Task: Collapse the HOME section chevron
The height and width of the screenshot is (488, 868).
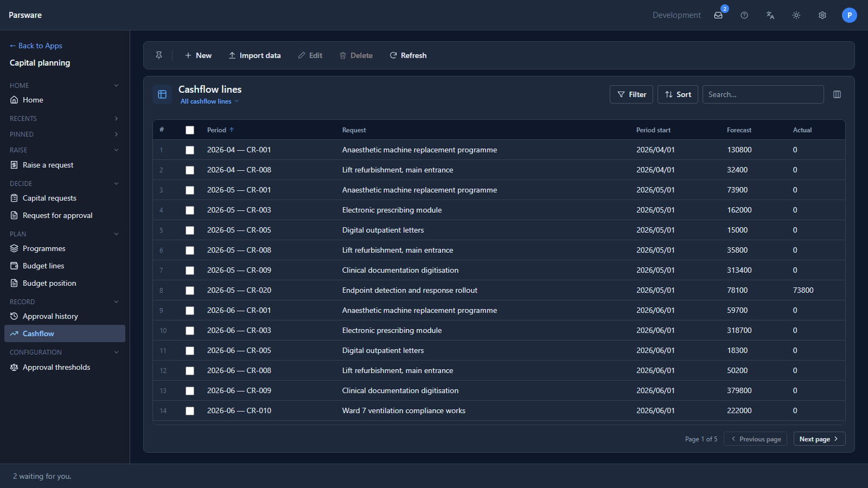Action: [x=116, y=85]
